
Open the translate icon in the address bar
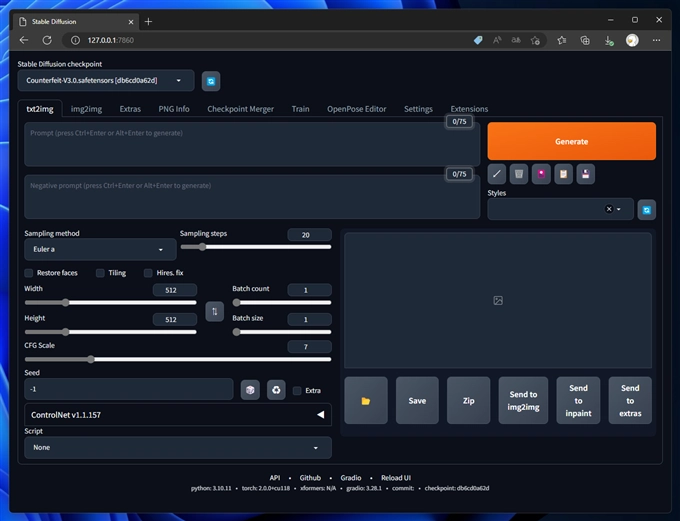pos(516,40)
